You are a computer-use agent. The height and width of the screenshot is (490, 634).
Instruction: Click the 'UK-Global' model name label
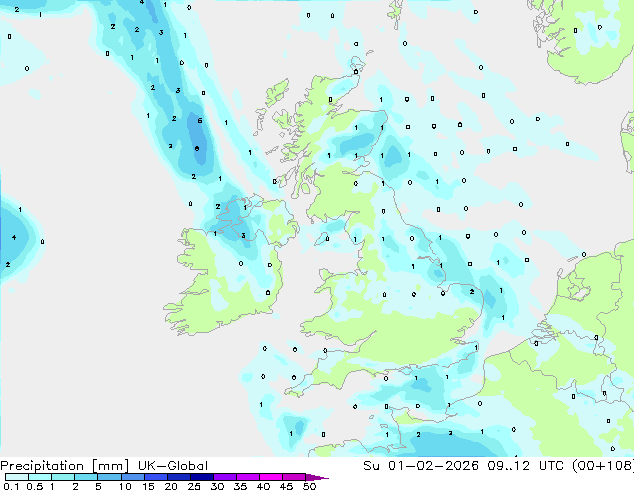173,466
